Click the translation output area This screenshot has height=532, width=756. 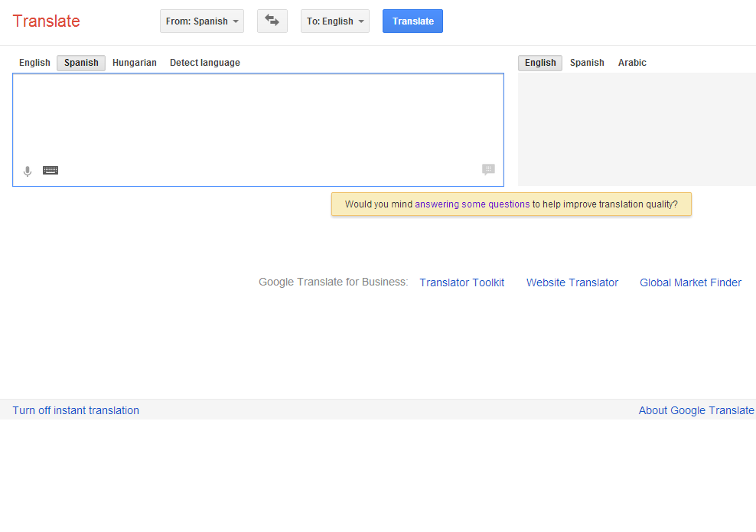click(637, 129)
